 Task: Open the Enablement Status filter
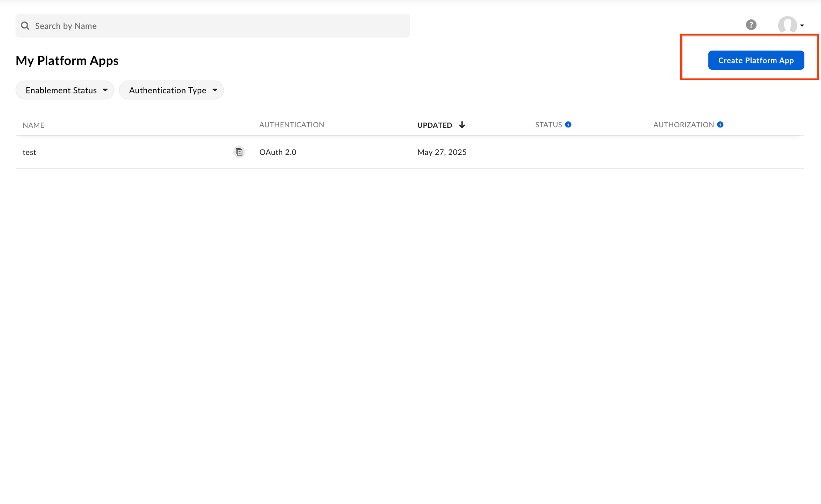65,90
